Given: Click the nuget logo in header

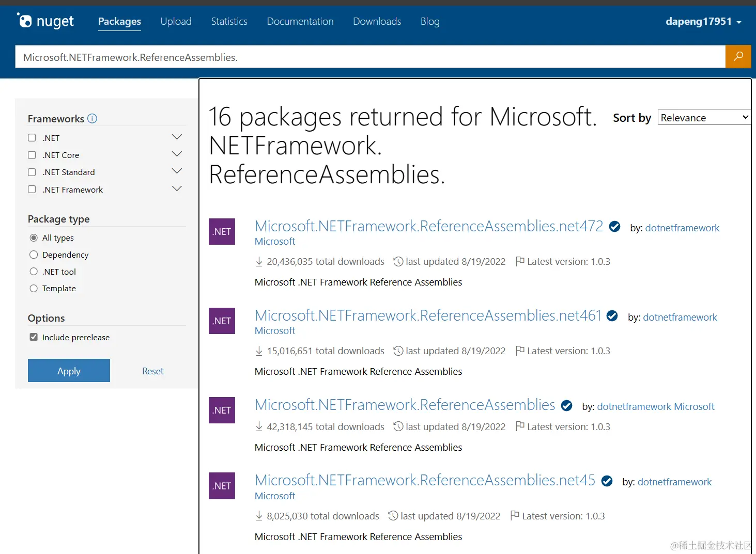Looking at the screenshot, I should (46, 21).
